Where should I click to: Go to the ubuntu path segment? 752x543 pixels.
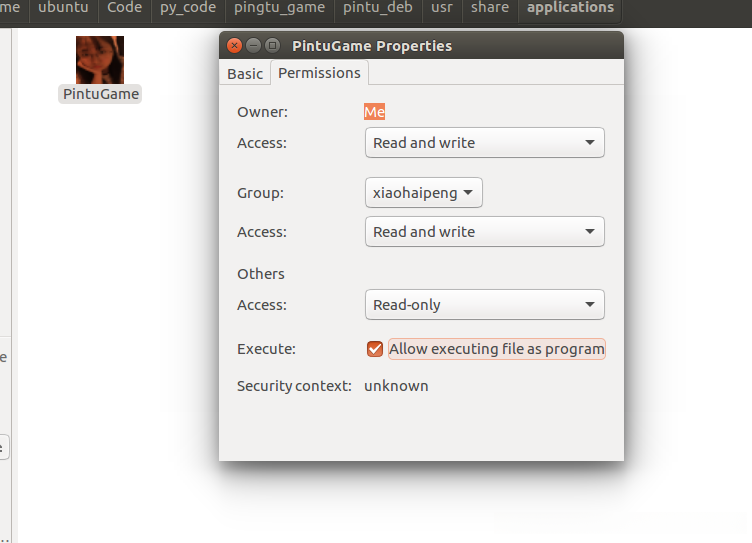click(63, 8)
